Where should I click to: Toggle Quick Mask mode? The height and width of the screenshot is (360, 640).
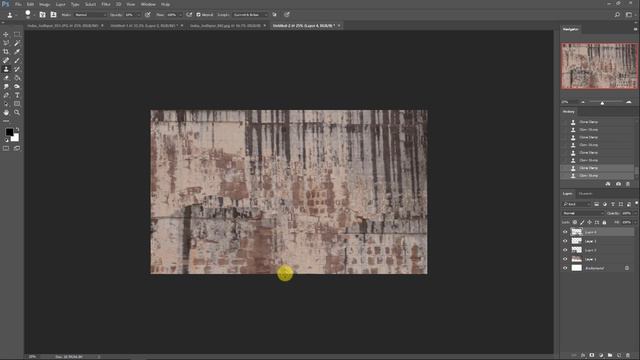point(6,149)
